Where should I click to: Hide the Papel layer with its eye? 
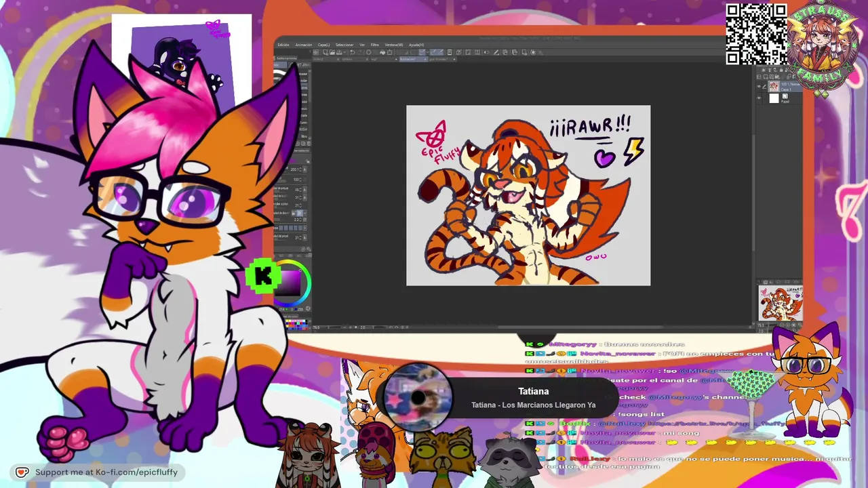point(759,98)
